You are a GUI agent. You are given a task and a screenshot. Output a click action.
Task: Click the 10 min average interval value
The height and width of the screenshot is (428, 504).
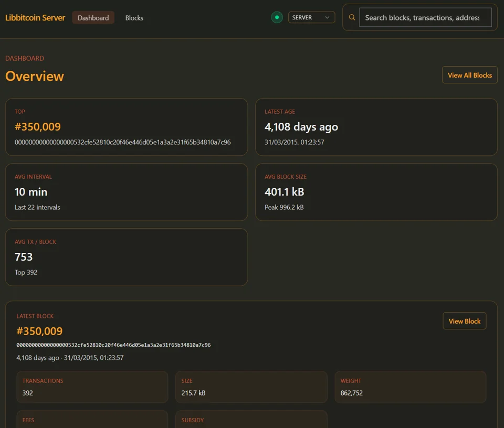pyautogui.click(x=31, y=192)
